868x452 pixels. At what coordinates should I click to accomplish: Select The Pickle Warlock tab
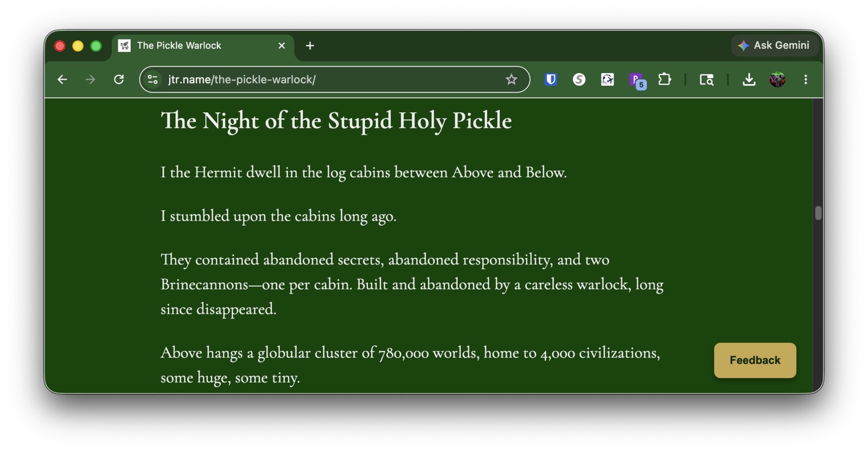(203, 46)
